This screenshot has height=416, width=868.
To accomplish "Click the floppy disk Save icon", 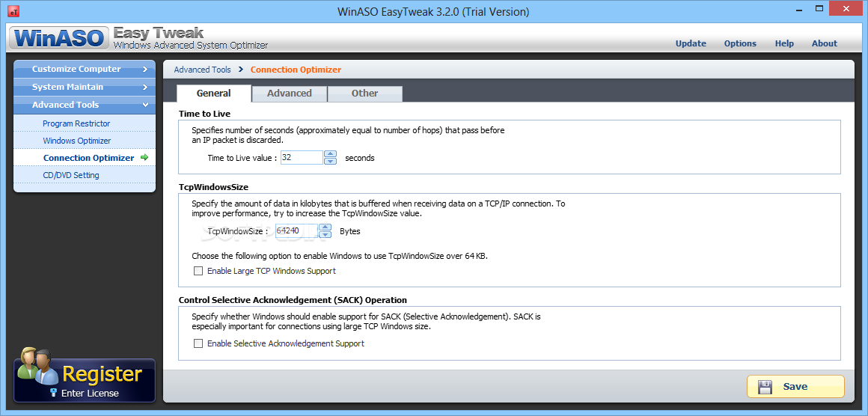I will pyautogui.click(x=765, y=387).
